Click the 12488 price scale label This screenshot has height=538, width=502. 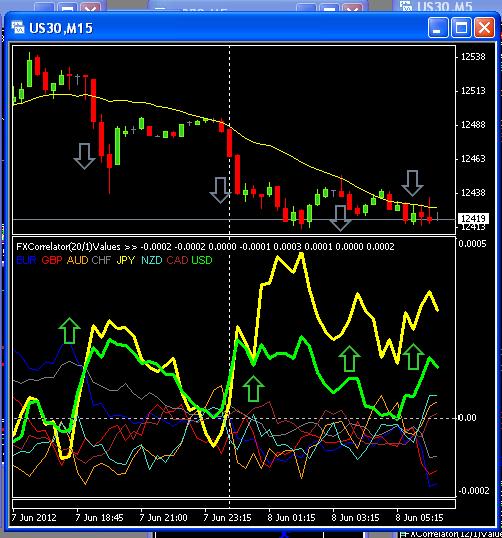click(473, 125)
